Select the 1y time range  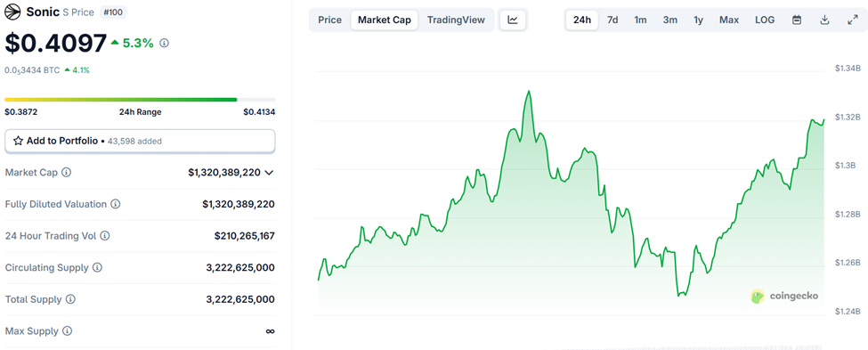click(x=699, y=20)
